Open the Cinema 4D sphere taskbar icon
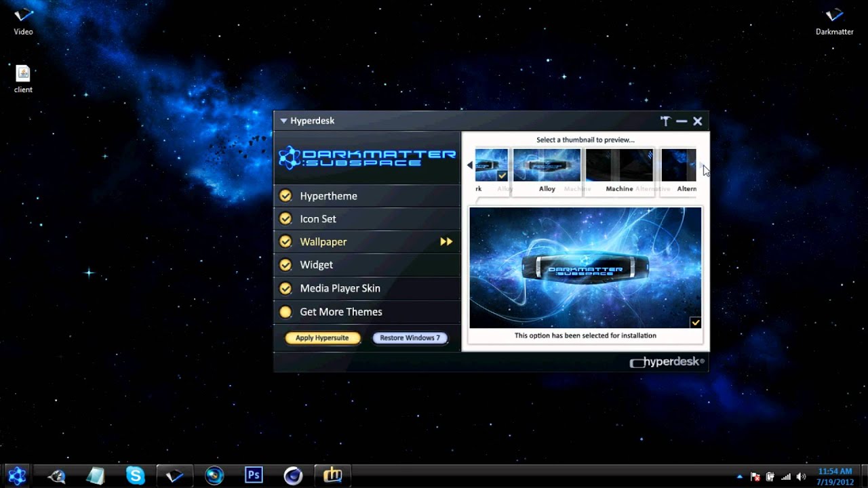This screenshot has width=868, height=488. (293, 476)
